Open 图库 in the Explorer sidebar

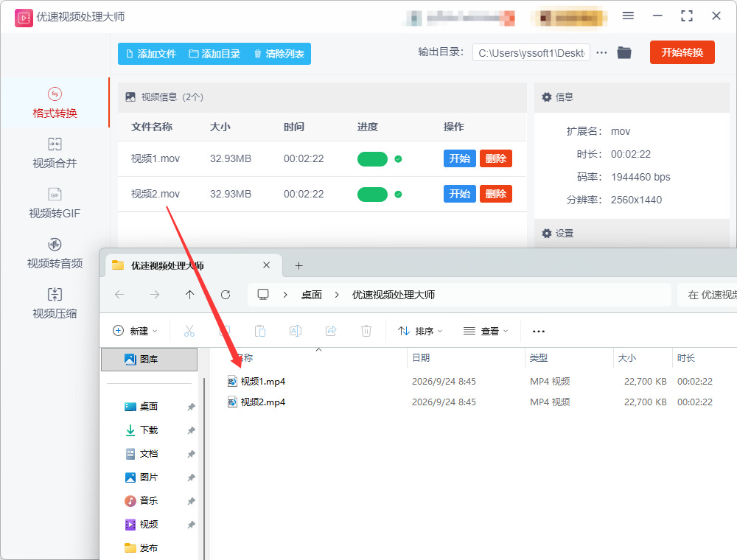coord(149,360)
